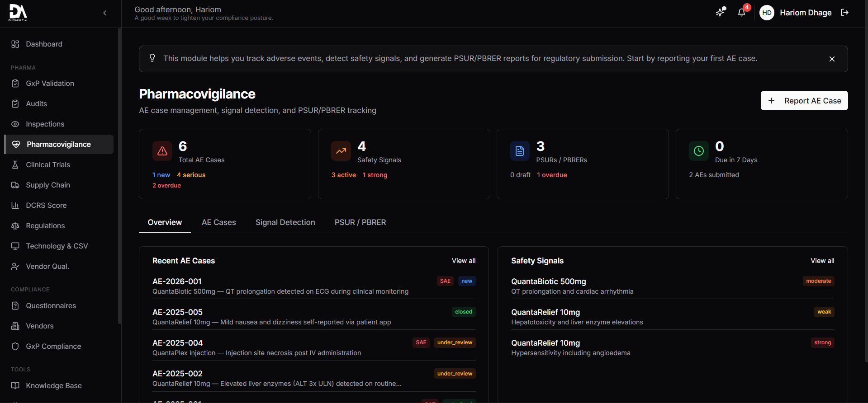The width and height of the screenshot is (868, 403).
Task: Open the notifications bell icon
Action: click(x=741, y=13)
